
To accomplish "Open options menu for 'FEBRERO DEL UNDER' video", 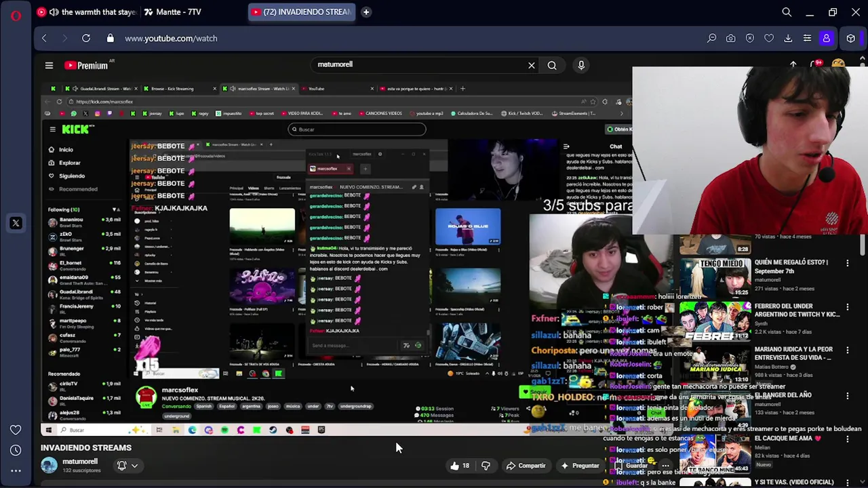I will coord(847,306).
